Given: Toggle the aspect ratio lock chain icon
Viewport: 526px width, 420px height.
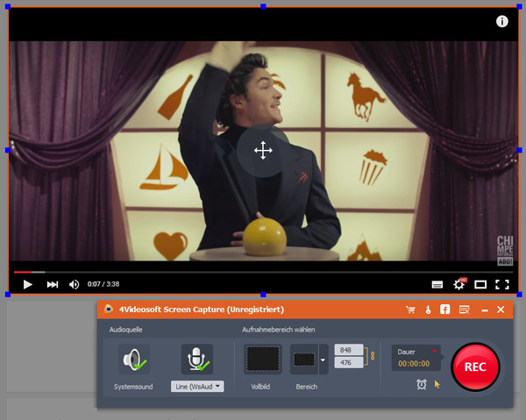Looking at the screenshot, I should click(x=371, y=356).
